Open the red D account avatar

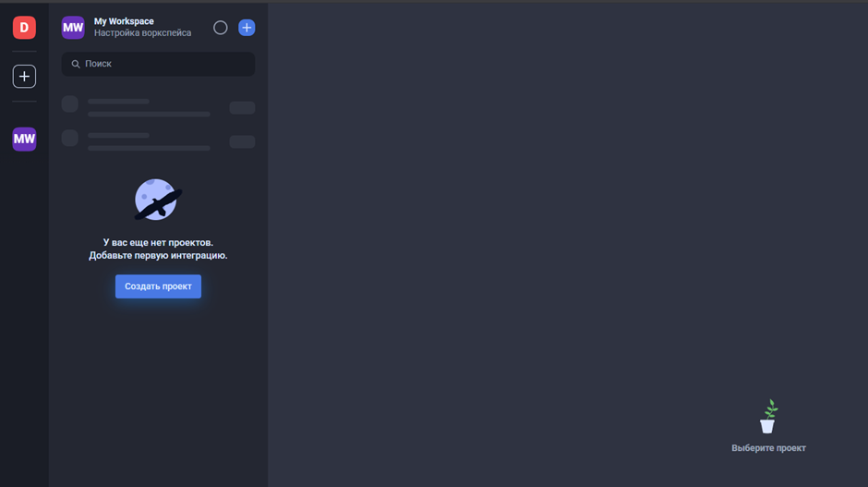click(24, 28)
